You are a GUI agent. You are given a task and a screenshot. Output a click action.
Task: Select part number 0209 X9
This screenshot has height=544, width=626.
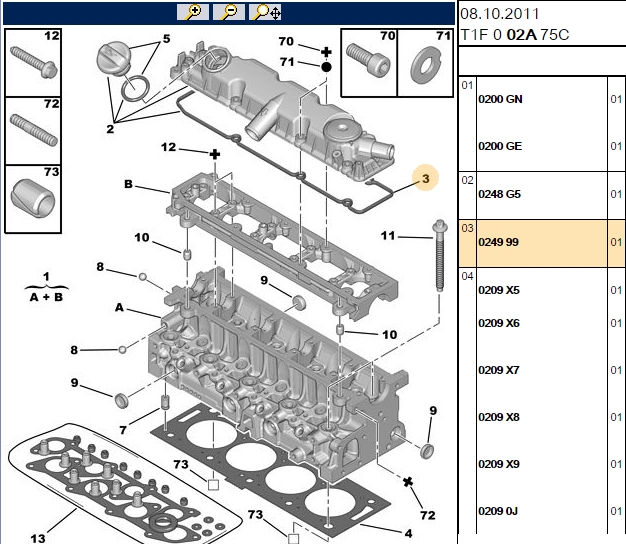pos(499,464)
